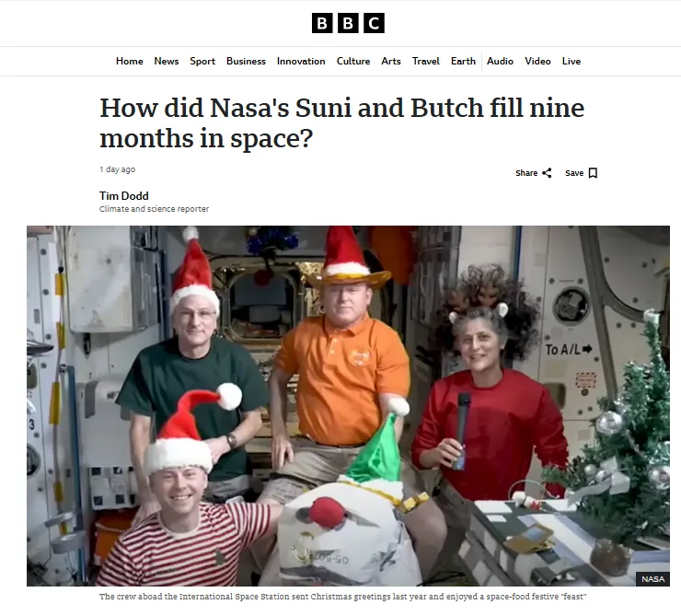Image resolution: width=681 pixels, height=616 pixels.
Task: Open the Audio section
Action: click(500, 62)
